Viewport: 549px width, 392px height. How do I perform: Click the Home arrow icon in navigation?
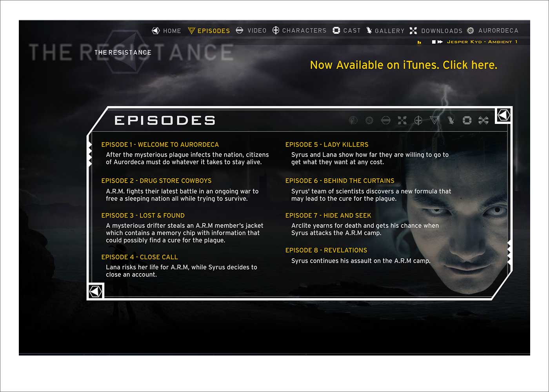click(156, 31)
